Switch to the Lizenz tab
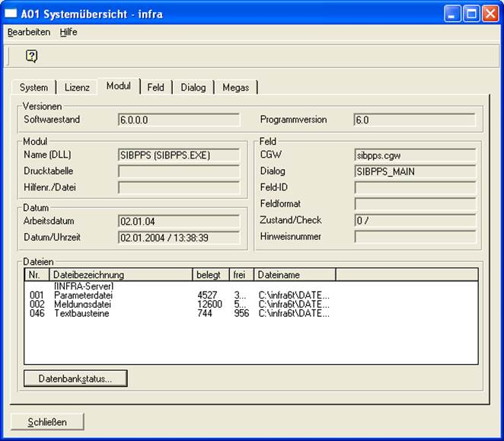This screenshot has width=504, height=441. [x=77, y=88]
